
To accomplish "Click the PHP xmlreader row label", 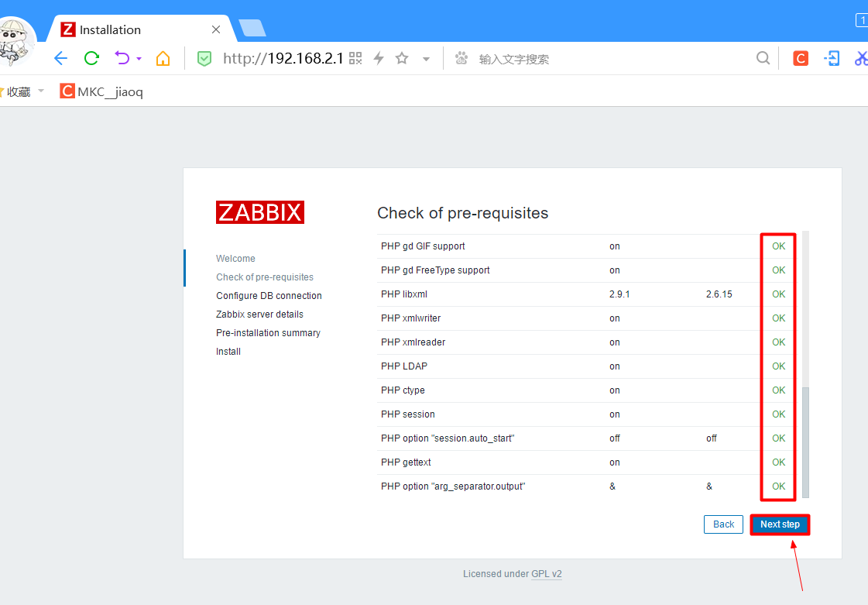I will 413,342.
